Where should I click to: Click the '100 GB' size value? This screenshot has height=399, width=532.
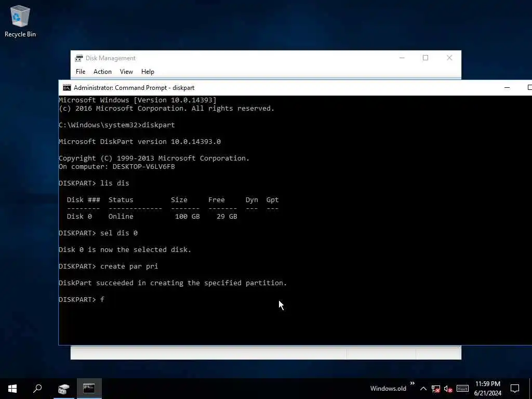187,217
